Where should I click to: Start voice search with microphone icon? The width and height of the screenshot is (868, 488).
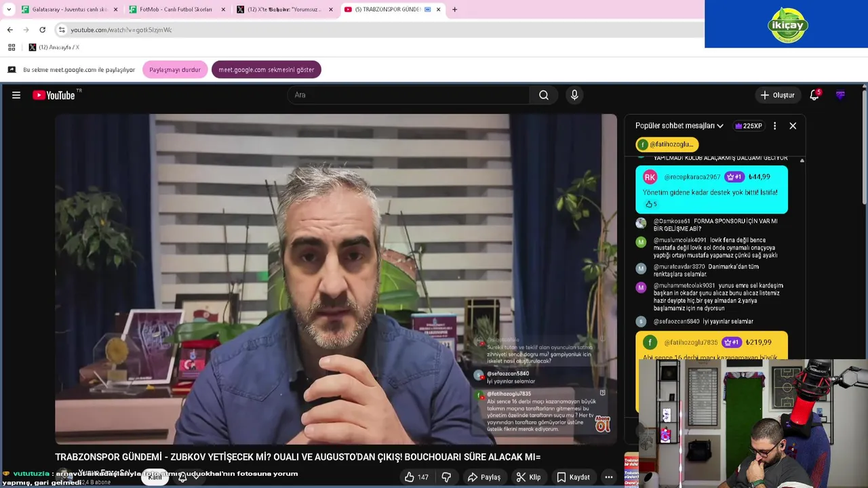pos(574,95)
